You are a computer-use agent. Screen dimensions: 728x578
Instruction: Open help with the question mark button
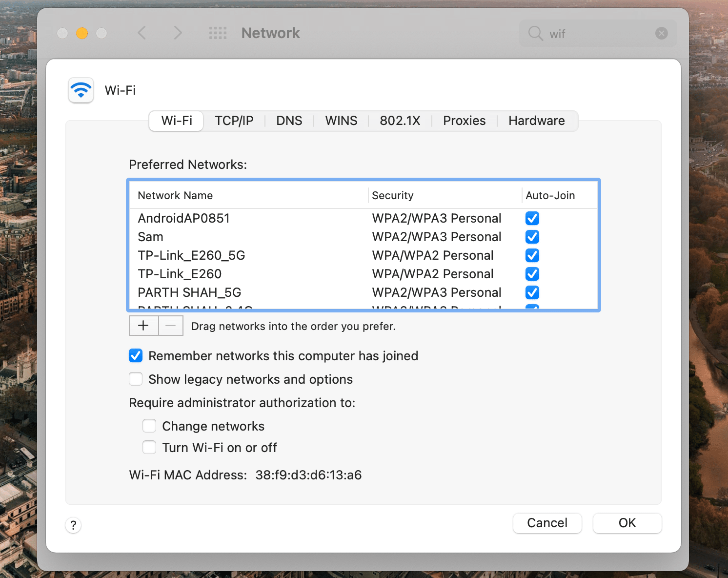pyautogui.click(x=73, y=525)
